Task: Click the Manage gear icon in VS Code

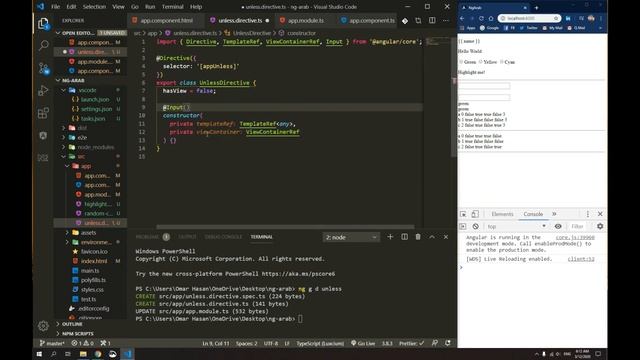Action: pos(43,326)
